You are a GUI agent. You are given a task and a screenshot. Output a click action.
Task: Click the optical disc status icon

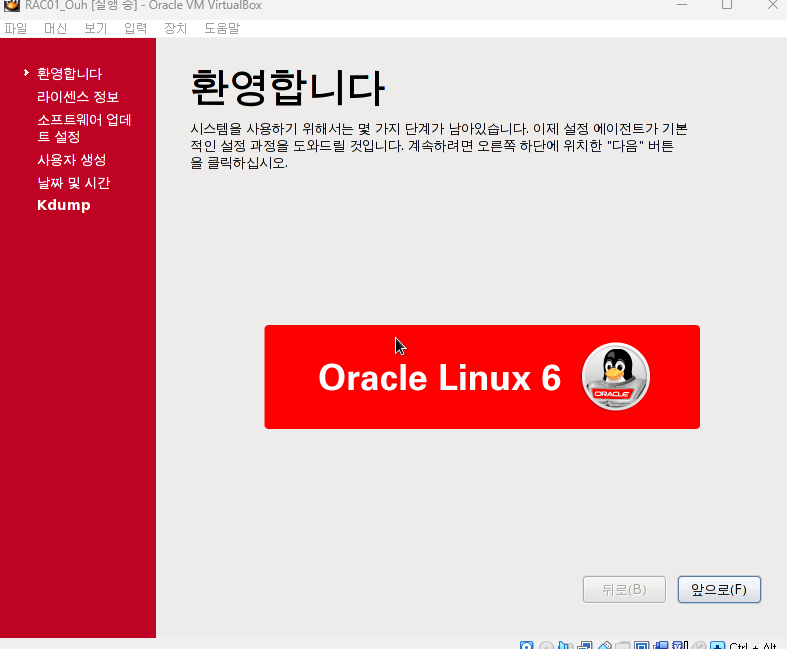547,645
